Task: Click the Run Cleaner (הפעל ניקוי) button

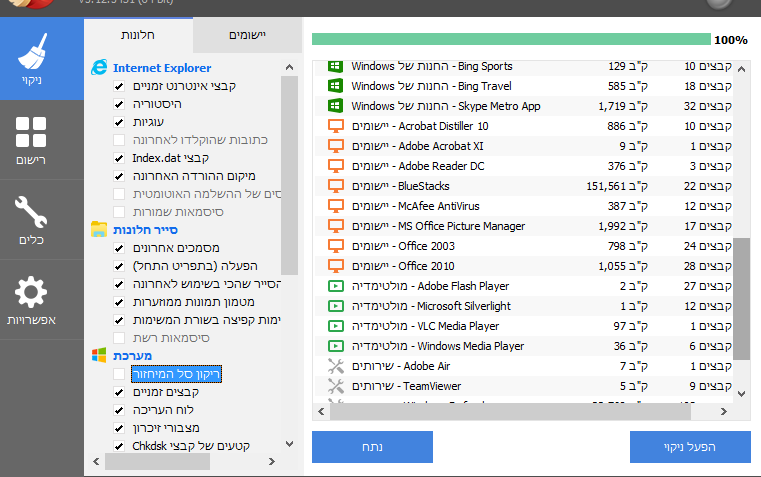Action: click(690, 447)
